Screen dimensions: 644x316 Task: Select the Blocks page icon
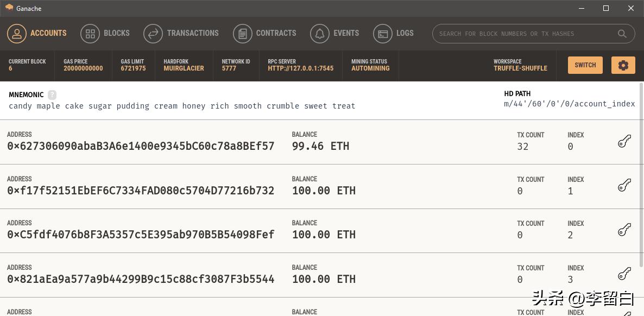[x=90, y=33]
